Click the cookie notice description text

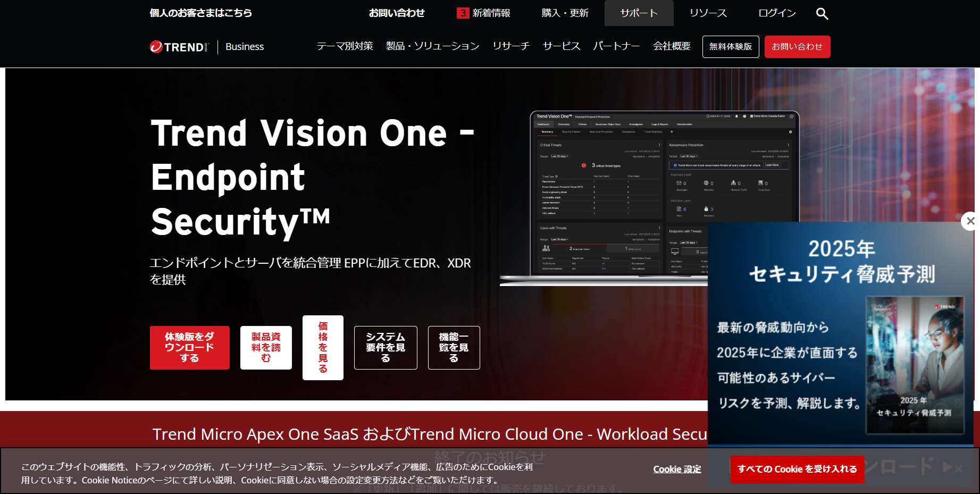pyautogui.click(x=277, y=473)
